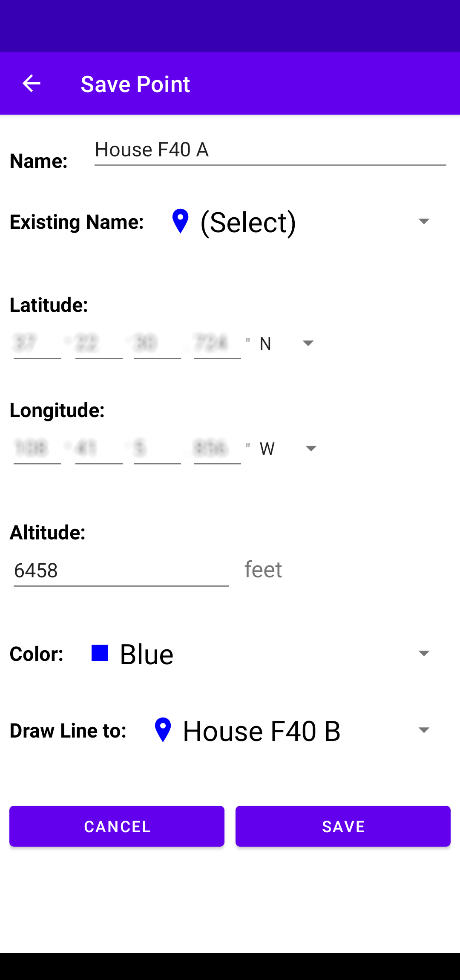Edit the altitude field showing 6458
460x980 pixels.
coord(121,571)
